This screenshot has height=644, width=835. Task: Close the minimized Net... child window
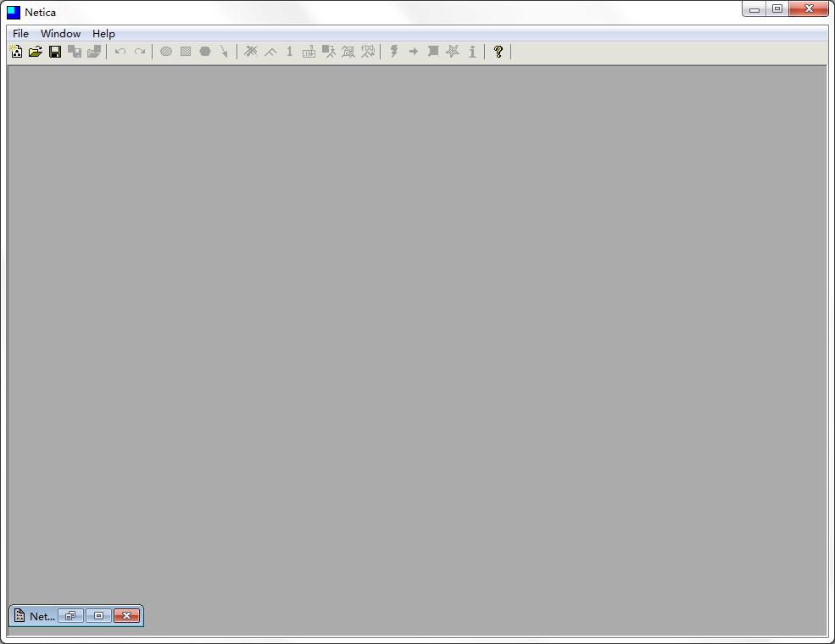[127, 616]
